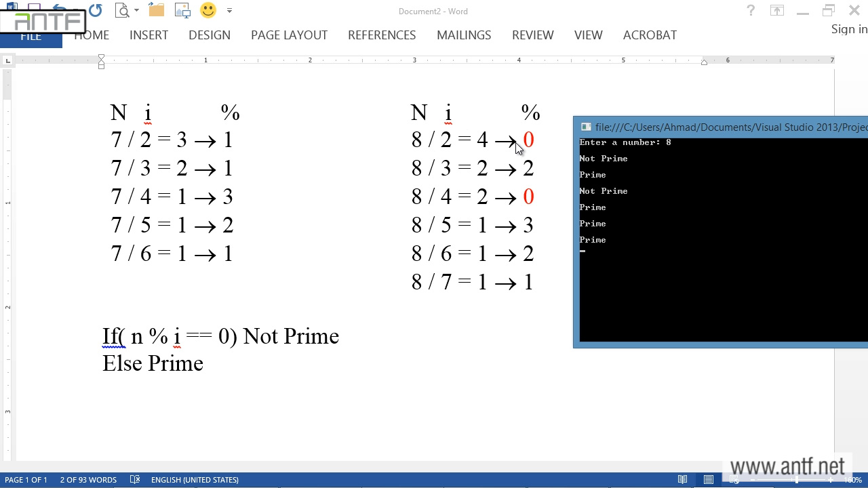868x488 pixels.
Task: Switch to Print Layout view
Action: pos(709,480)
